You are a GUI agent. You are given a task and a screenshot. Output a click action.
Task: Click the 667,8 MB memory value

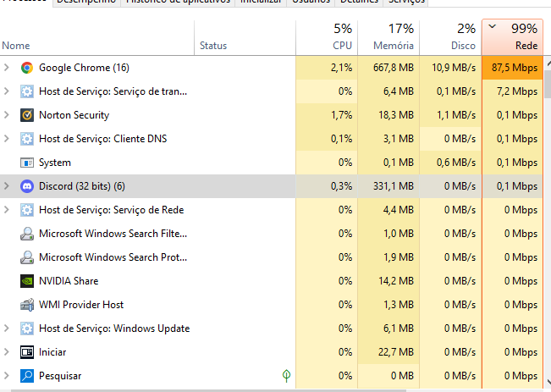pyautogui.click(x=394, y=68)
